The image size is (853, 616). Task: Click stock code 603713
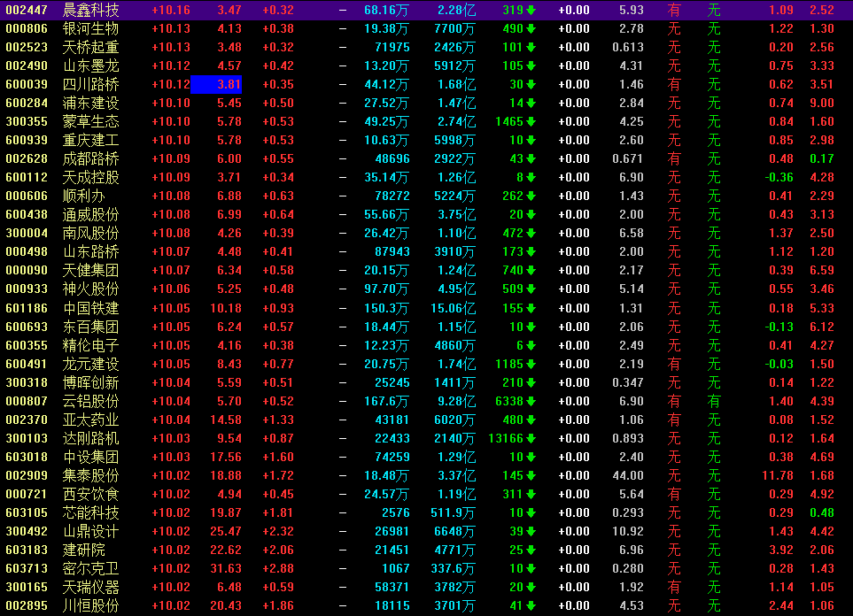(x=27, y=568)
